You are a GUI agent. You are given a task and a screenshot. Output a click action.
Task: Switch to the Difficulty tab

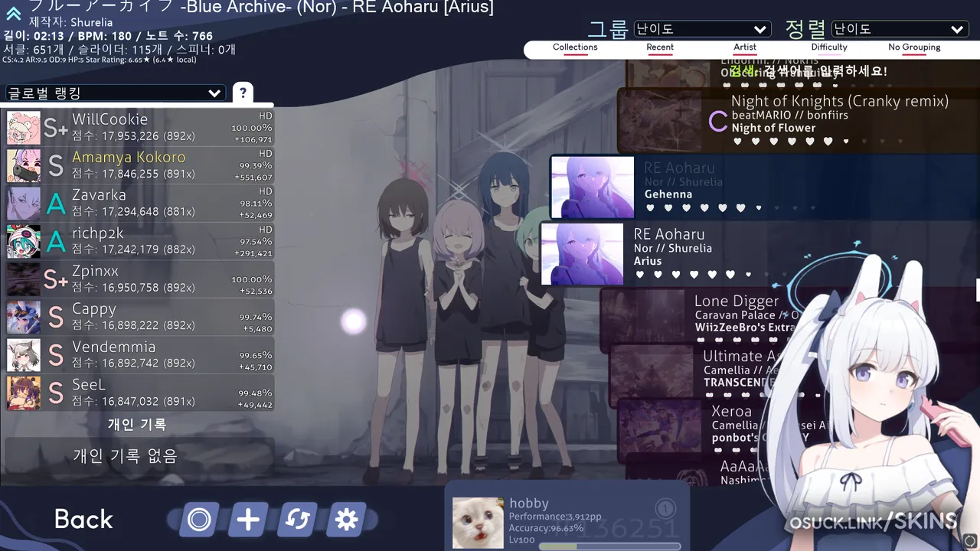coord(829,48)
